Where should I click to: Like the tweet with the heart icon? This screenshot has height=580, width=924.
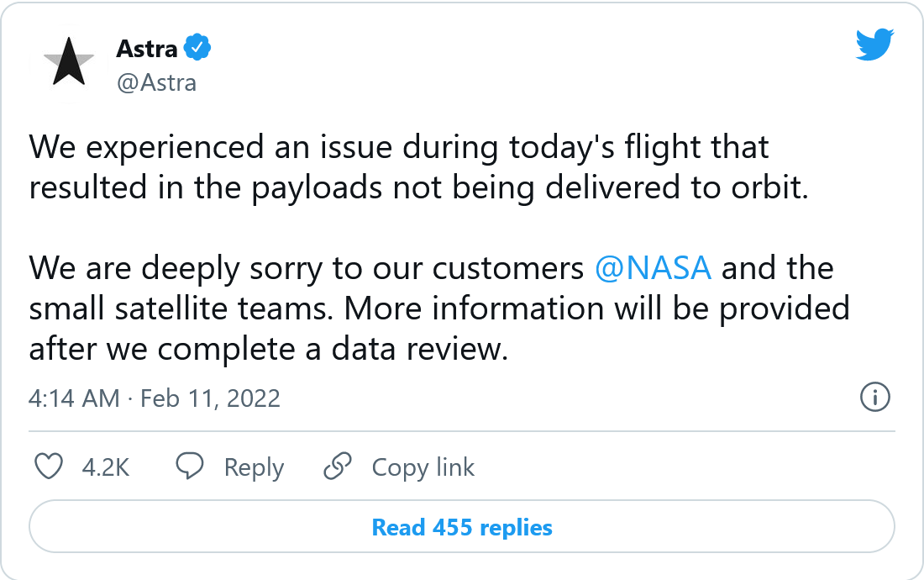tap(50, 467)
